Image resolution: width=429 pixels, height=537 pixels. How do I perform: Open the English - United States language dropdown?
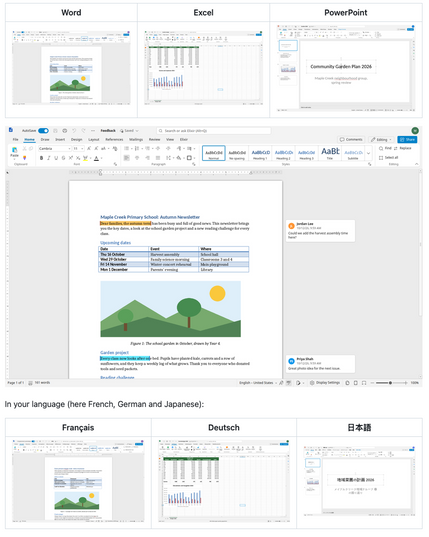click(x=257, y=383)
